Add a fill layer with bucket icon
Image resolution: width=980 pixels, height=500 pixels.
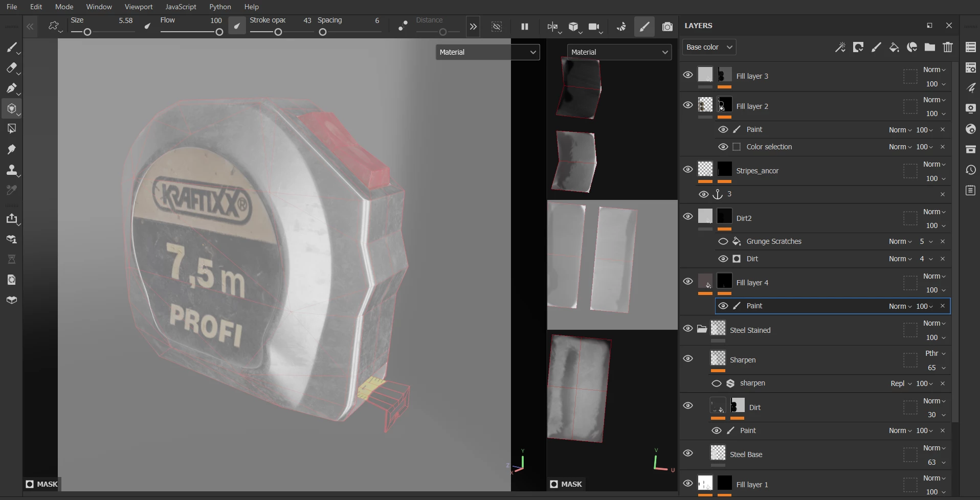point(894,48)
